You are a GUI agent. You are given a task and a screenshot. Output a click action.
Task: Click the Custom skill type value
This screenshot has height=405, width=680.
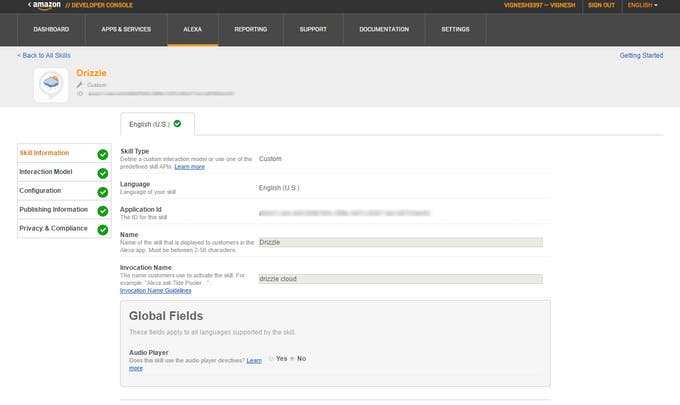coord(270,159)
